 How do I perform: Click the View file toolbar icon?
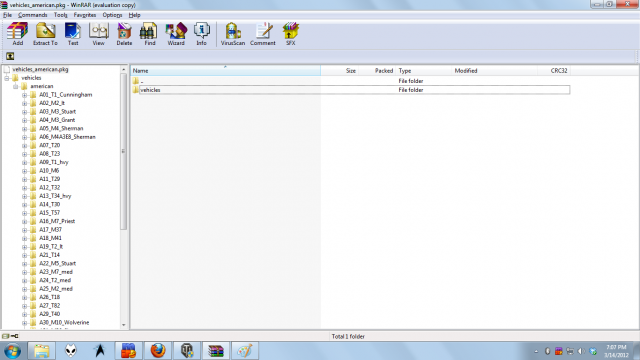98,34
